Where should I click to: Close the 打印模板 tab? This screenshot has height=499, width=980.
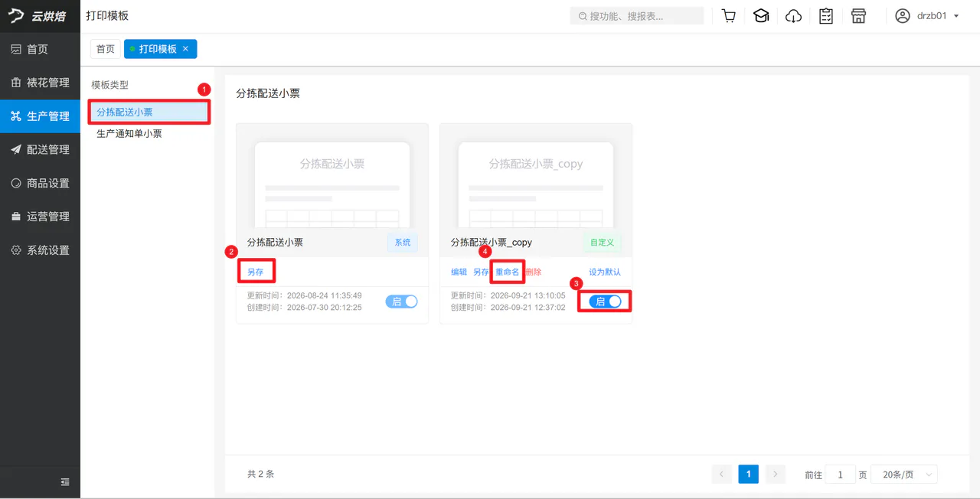tap(185, 49)
